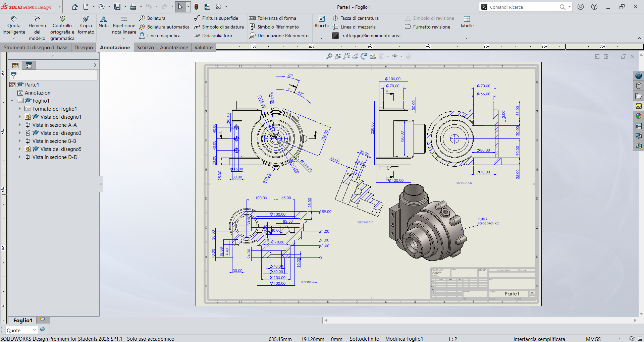Click Bollatura automatica
This screenshot has height=342, width=644.
pyautogui.click(x=164, y=27)
